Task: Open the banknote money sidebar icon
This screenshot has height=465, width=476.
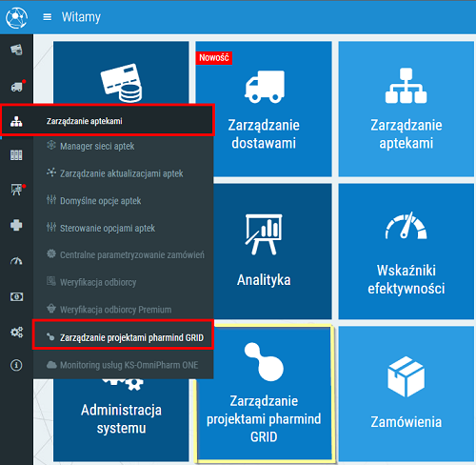Action: click(x=16, y=297)
